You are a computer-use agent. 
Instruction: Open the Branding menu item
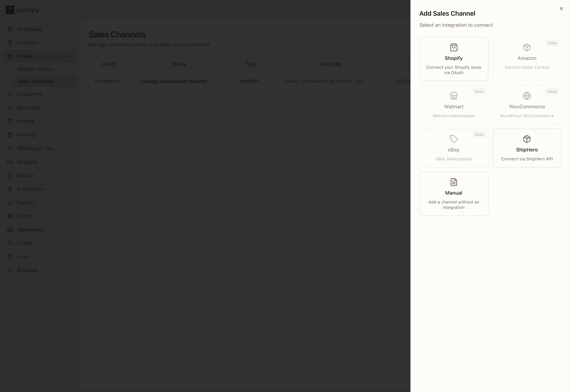40,270
